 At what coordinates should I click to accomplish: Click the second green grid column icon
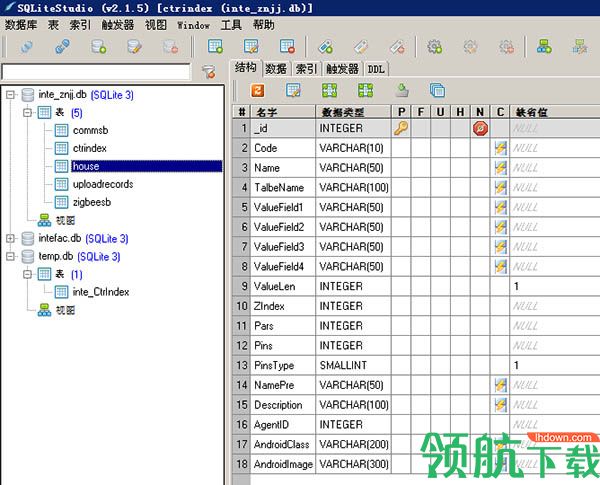pyautogui.click(x=365, y=91)
